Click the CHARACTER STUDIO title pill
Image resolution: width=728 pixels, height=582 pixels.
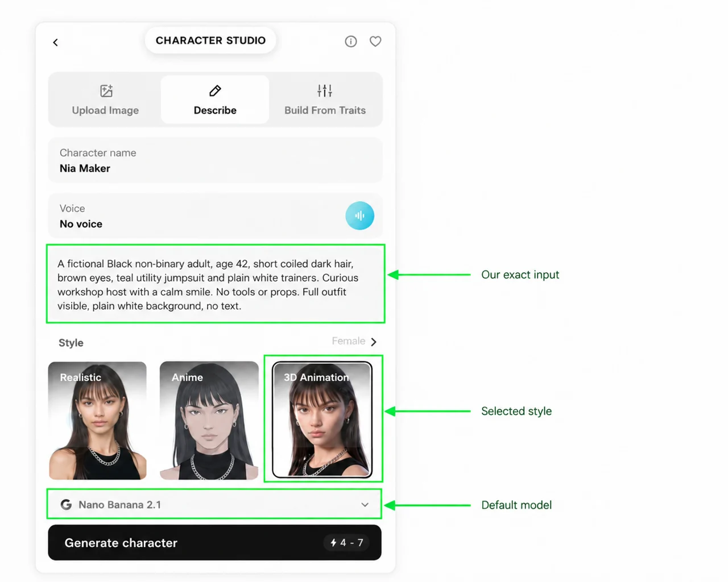210,41
